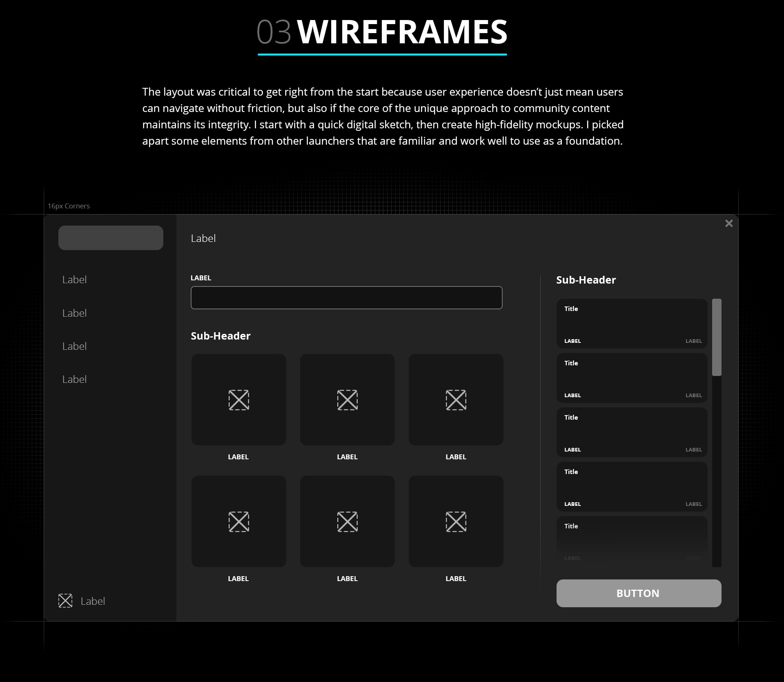Open the second Label entry in the sidebar
The width and height of the screenshot is (784, 682).
click(x=75, y=313)
